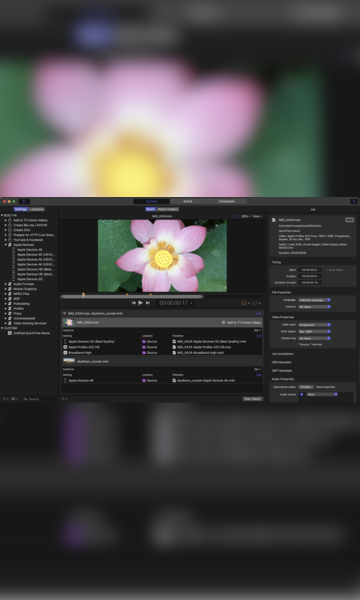360x600 pixels.
Task: Click the Broadband High setting icon
Action: pyautogui.click(x=65, y=352)
